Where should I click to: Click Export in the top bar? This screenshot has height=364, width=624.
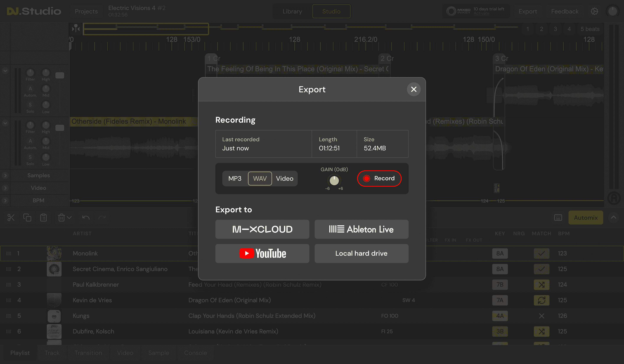[x=528, y=11]
